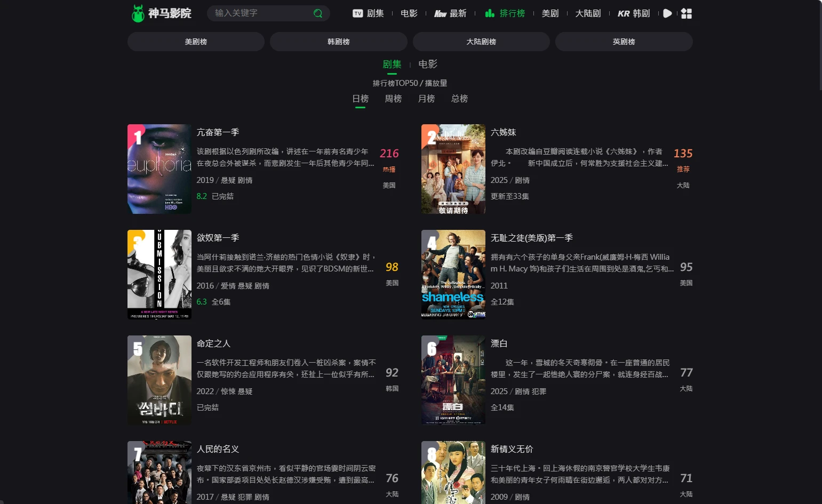The image size is (822, 504).
Task: Click the New icon beside 最新
Action: click(x=440, y=13)
